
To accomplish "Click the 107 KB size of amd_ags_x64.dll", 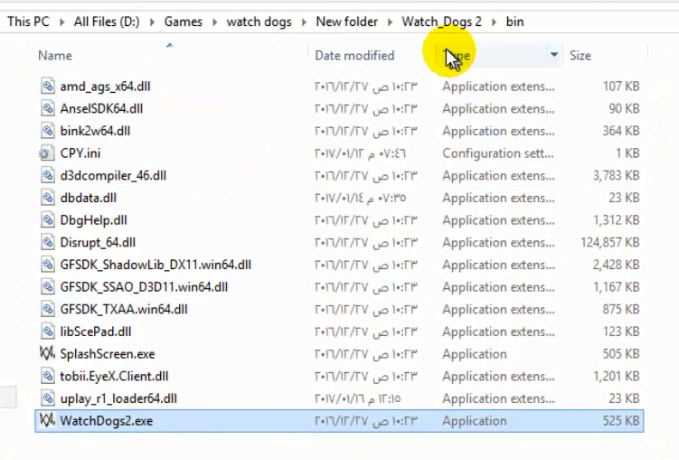I will 621,86.
